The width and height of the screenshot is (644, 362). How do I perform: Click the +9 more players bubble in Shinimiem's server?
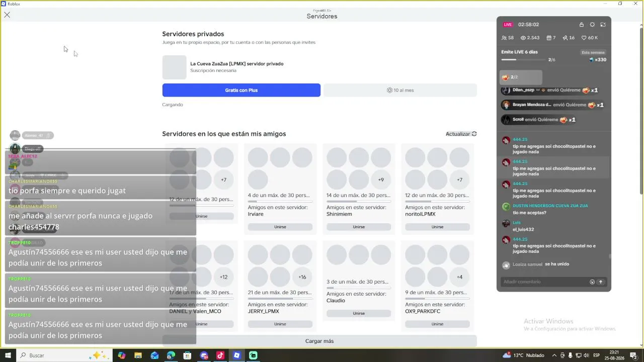pos(381,179)
